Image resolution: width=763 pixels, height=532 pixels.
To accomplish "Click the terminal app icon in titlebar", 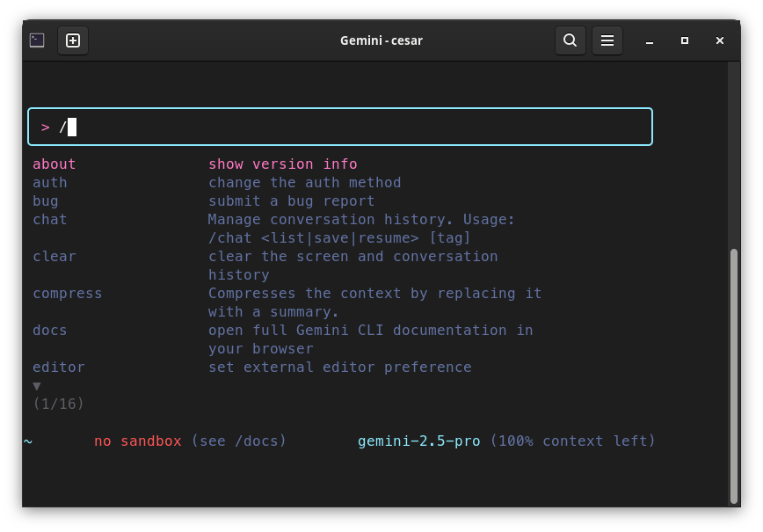I will [37, 40].
